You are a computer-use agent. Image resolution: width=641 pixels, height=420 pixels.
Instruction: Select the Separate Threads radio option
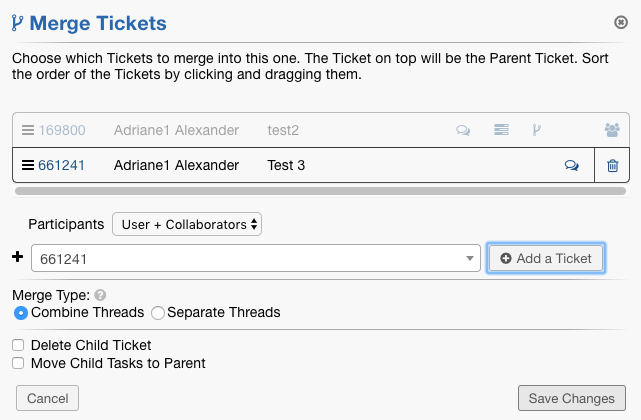157,313
